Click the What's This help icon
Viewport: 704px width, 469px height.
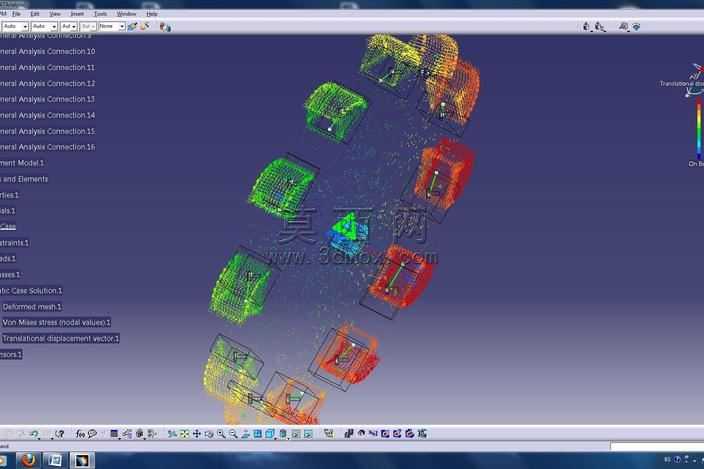click(59, 434)
